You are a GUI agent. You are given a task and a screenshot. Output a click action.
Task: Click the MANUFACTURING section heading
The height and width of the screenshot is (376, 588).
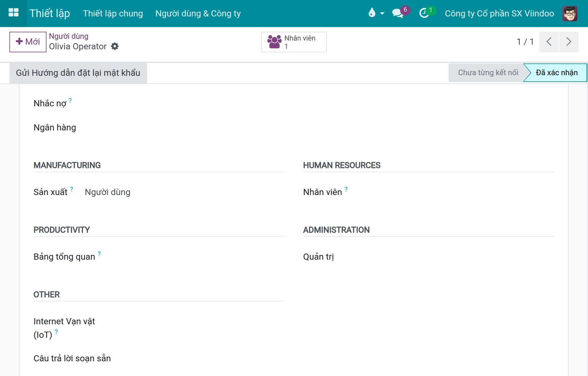(x=67, y=165)
